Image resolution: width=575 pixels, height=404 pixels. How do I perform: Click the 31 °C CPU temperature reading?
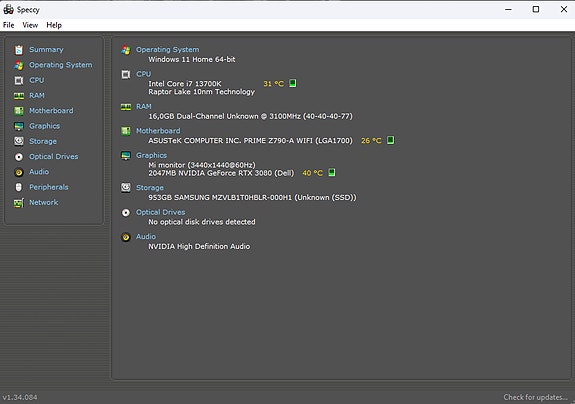tap(274, 84)
